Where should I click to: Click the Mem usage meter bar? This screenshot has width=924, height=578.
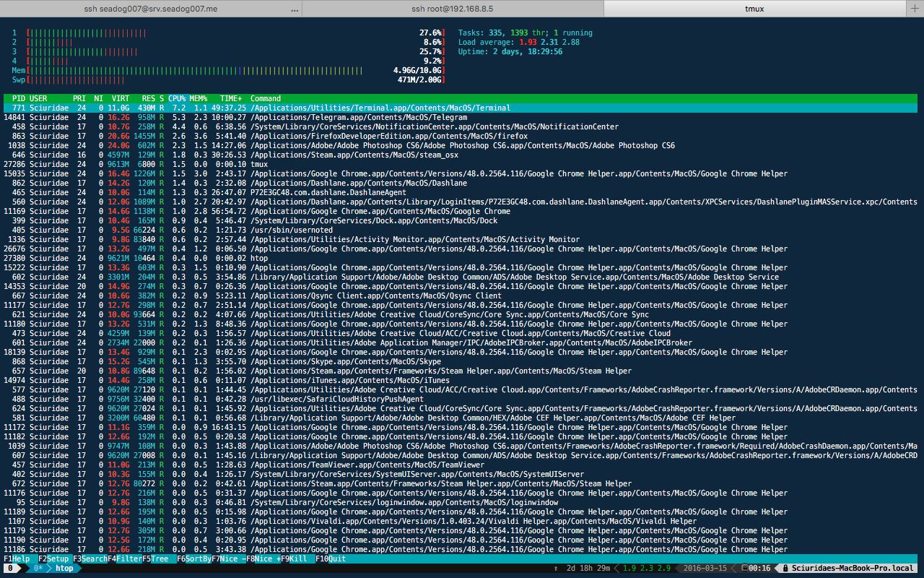tap(235, 70)
